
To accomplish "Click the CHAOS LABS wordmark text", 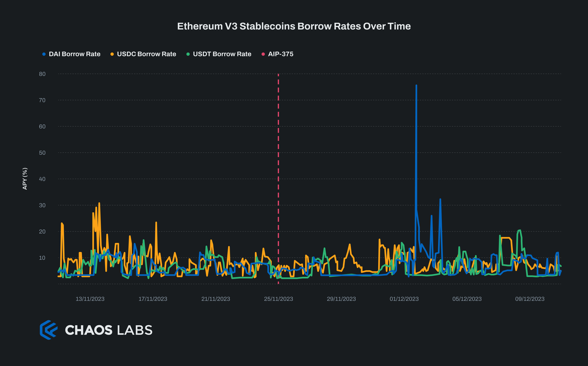I will click(109, 330).
